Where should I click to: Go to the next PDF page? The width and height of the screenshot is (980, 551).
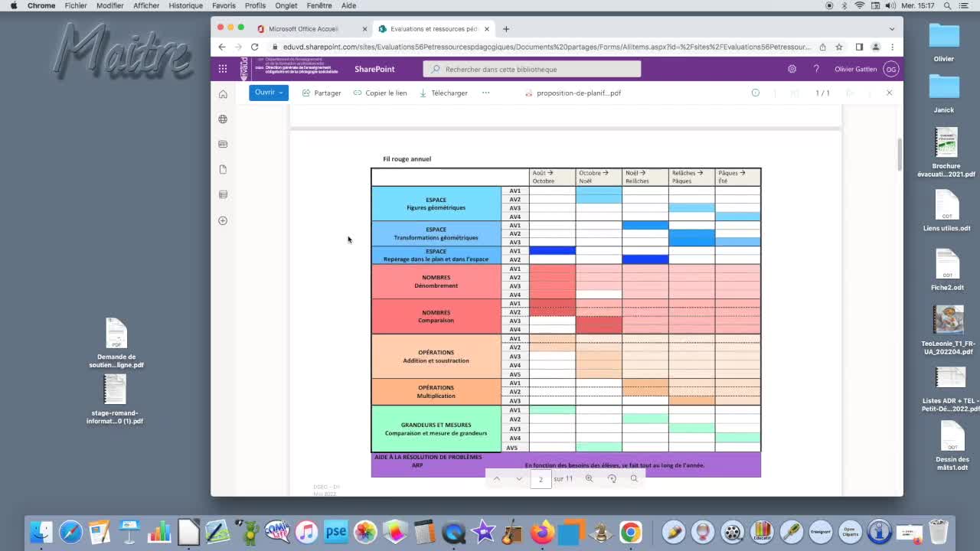click(519, 478)
